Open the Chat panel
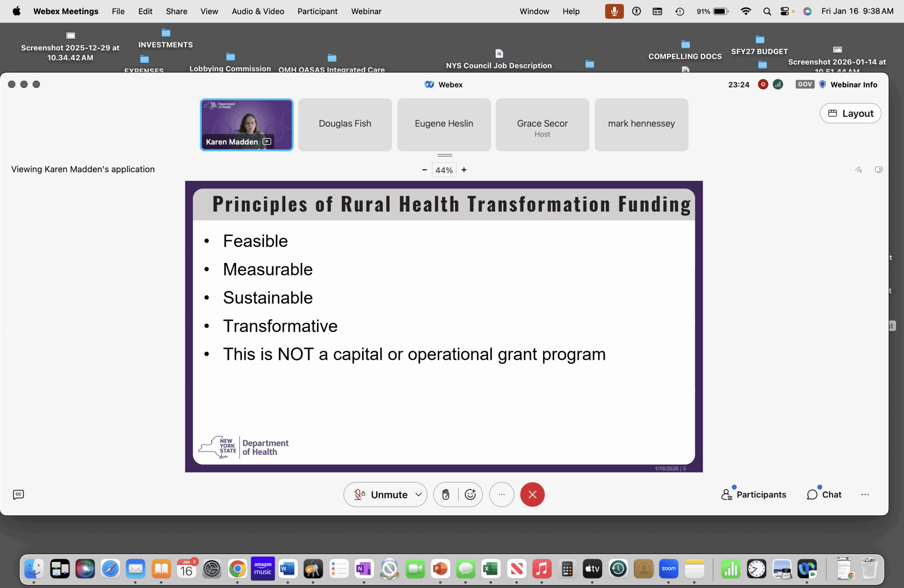904x588 pixels. [824, 494]
